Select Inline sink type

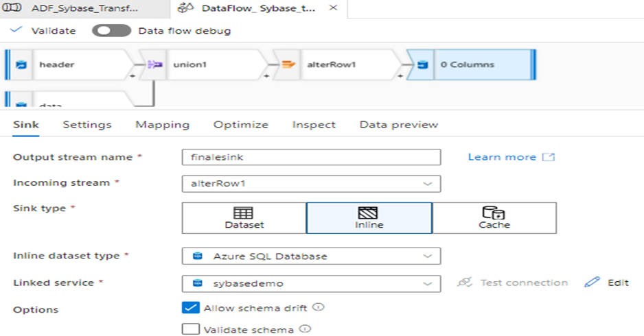(x=369, y=218)
